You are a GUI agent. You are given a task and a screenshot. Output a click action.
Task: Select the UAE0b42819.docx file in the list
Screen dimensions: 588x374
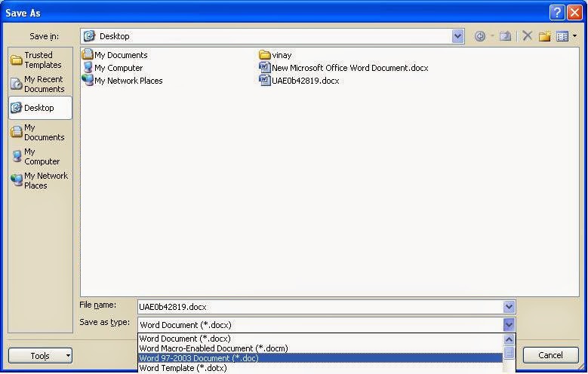(x=299, y=81)
